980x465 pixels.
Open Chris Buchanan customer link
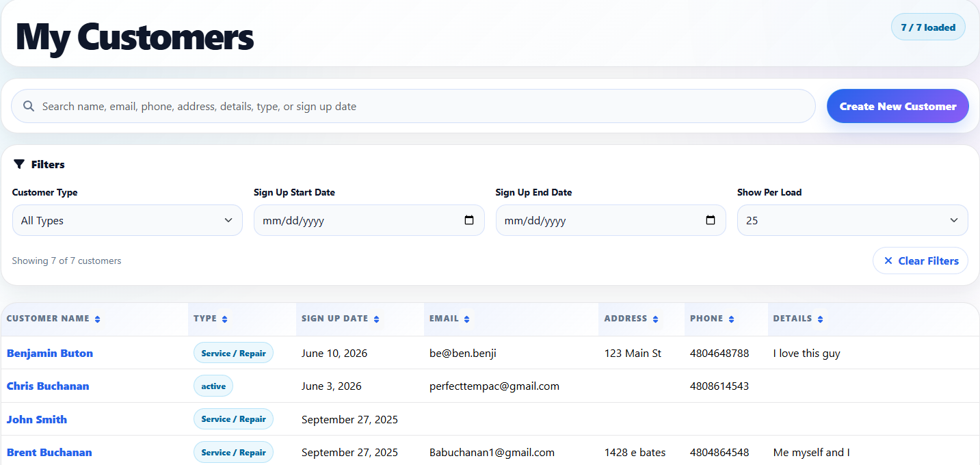pos(48,386)
